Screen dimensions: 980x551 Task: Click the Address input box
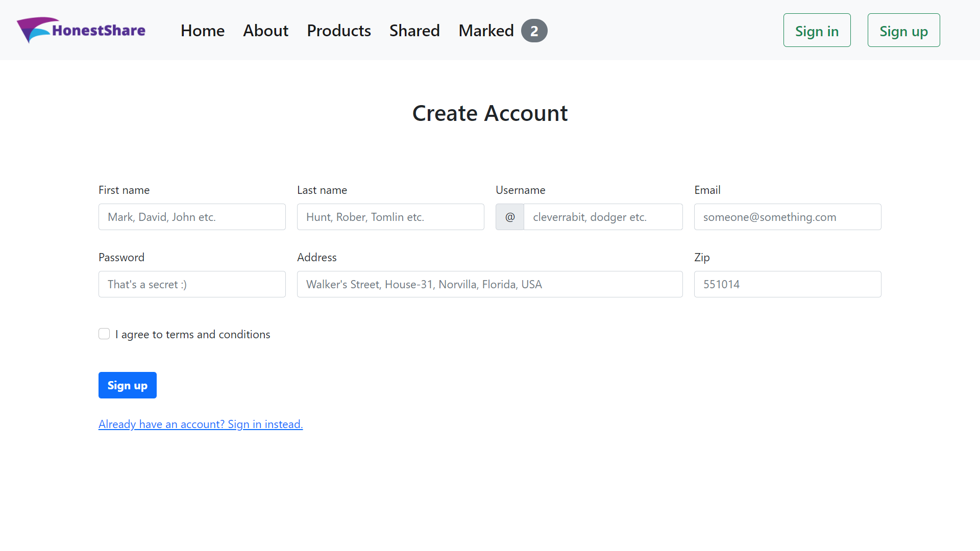(489, 284)
